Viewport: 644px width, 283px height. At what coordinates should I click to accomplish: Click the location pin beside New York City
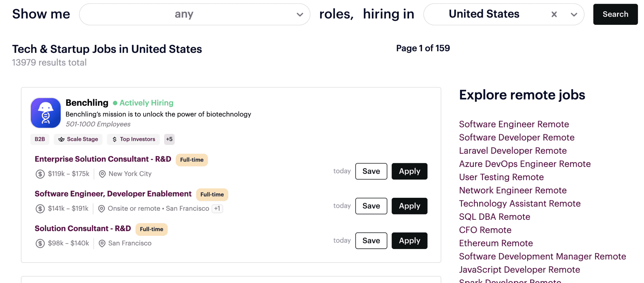(x=102, y=174)
